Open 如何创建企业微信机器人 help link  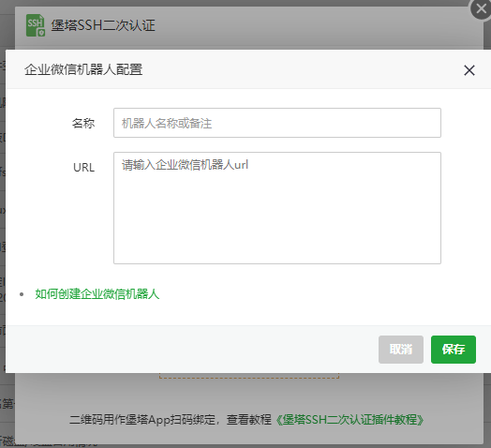97,294
